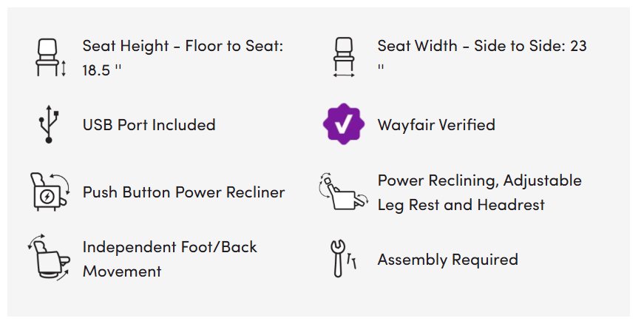644x321 pixels.
Task: Click the seat width chair icon
Action: click(x=344, y=58)
